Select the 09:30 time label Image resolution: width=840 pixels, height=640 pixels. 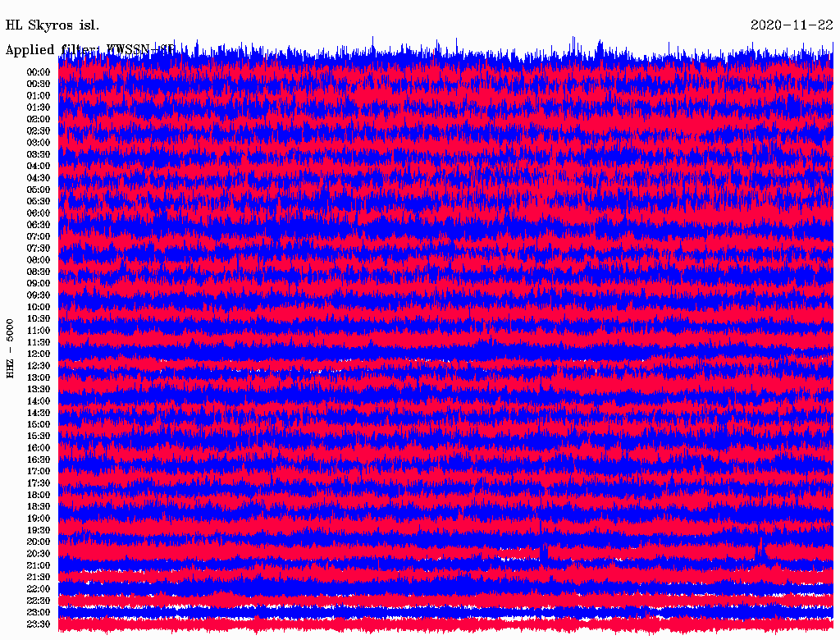point(39,295)
